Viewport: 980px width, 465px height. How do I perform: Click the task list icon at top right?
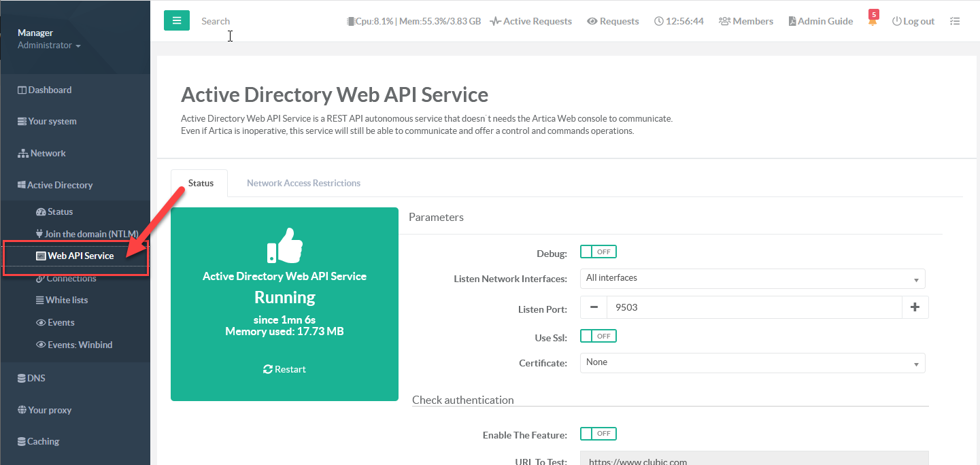click(x=955, y=21)
